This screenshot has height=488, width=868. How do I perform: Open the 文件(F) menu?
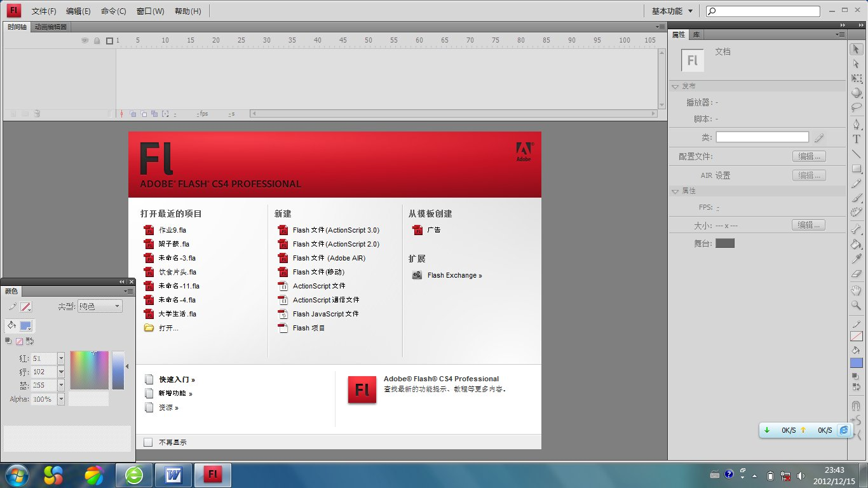(44, 11)
